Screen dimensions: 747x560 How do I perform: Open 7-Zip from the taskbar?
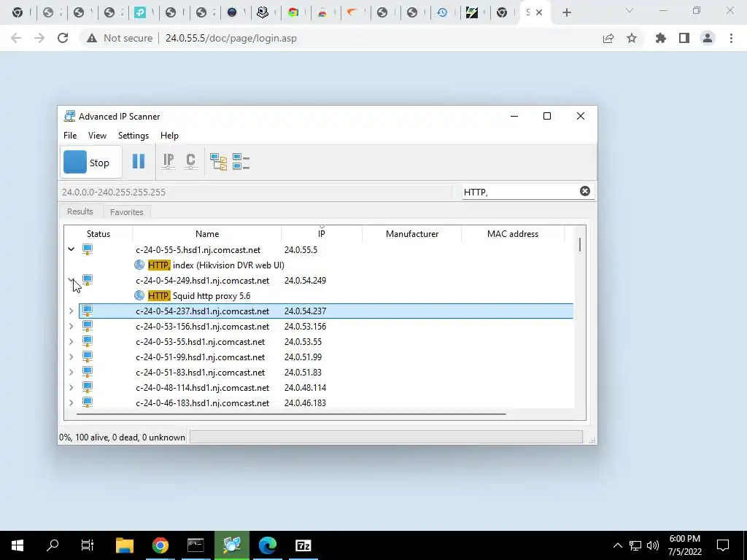(x=303, y=545)
